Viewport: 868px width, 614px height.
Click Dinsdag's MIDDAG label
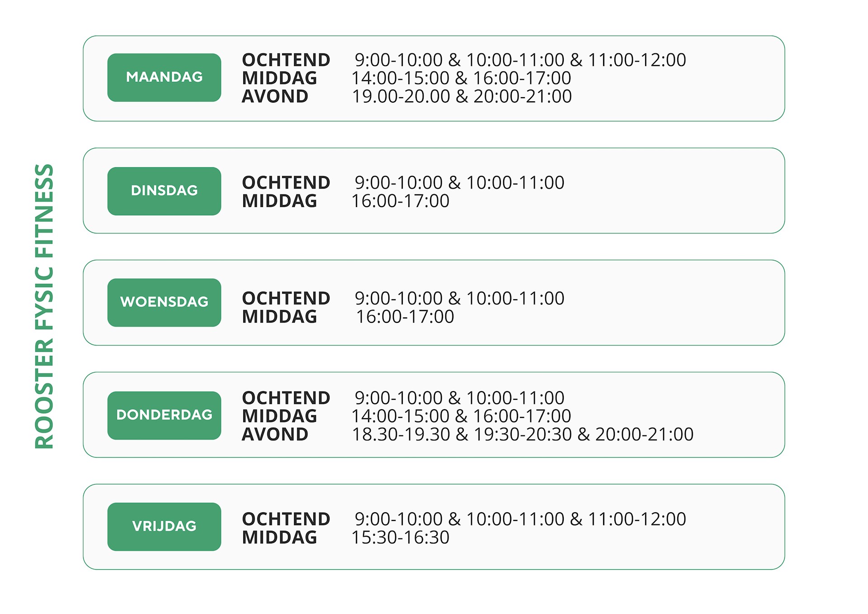279,201
